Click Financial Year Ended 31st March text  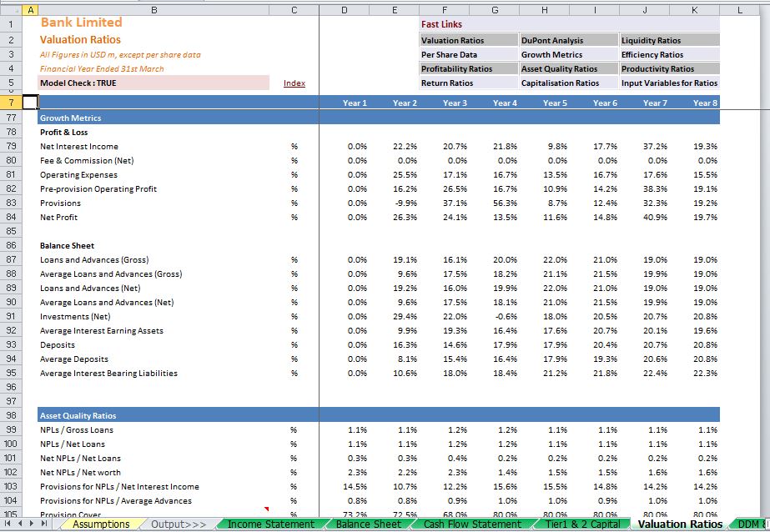102,68
